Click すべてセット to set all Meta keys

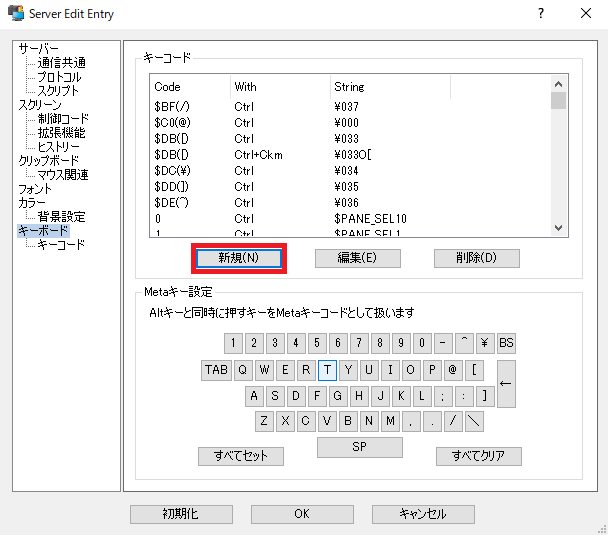pos(241,456)
